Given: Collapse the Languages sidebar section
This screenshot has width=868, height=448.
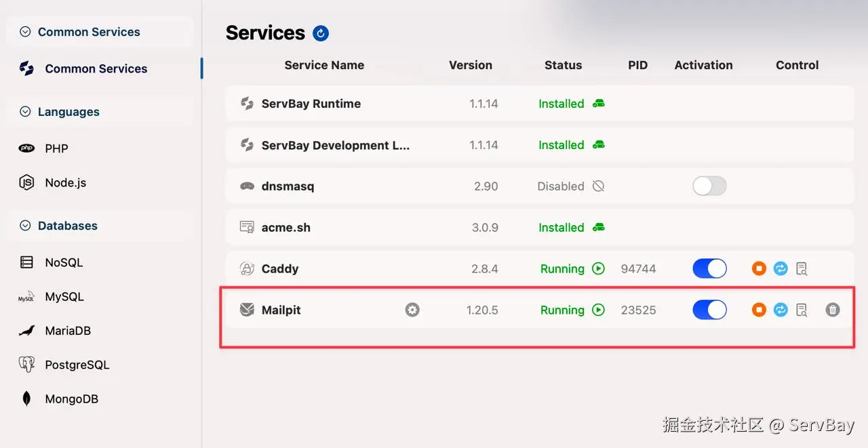Looking at the screenshot, I should pyautogui.click(x=26, y=112).
